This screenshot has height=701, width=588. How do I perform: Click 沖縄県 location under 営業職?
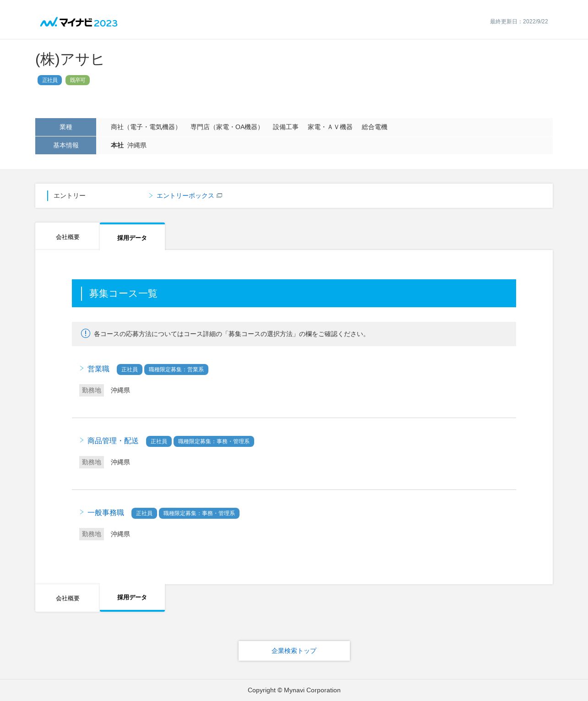[120, 390]
